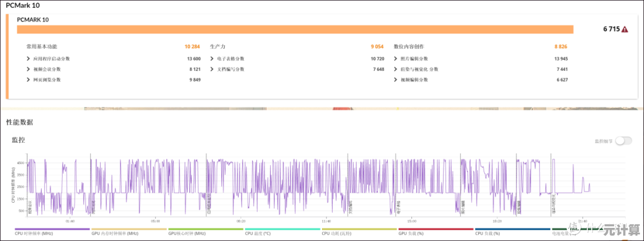Viewport: 644px width, 241px height.
Task: Click the orange PCMARK 10 score bar
Action: [295, 29]
